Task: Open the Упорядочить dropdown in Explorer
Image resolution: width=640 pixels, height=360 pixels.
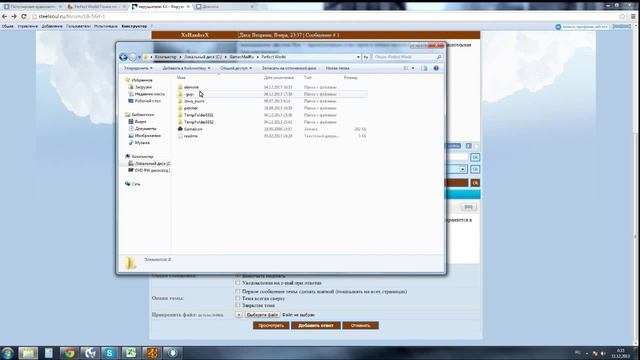Action: pyautogui.click(x=138, y=68)
